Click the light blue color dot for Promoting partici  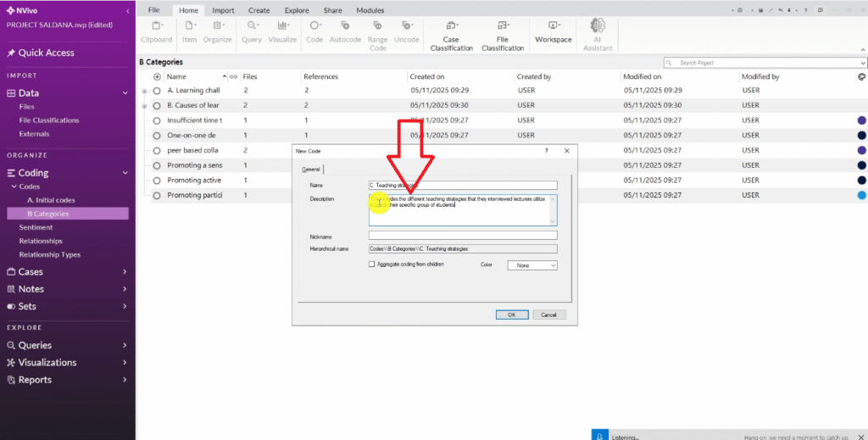(x=861, y=196)
